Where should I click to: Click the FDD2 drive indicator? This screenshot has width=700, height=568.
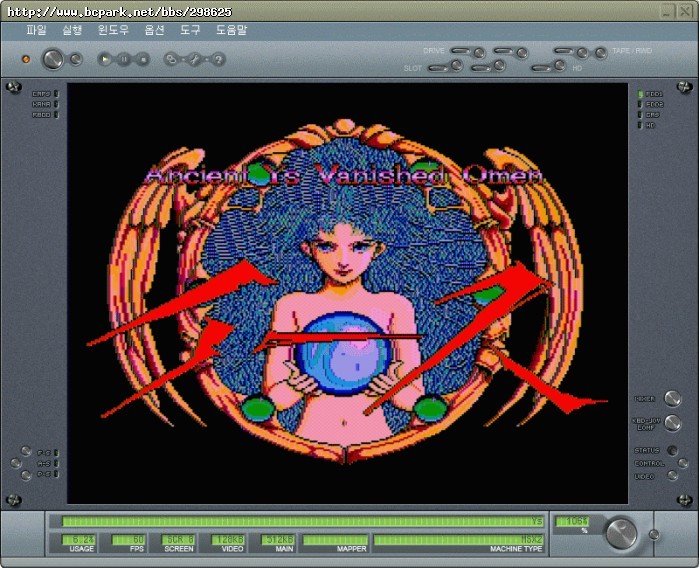(x=651, y=104)
